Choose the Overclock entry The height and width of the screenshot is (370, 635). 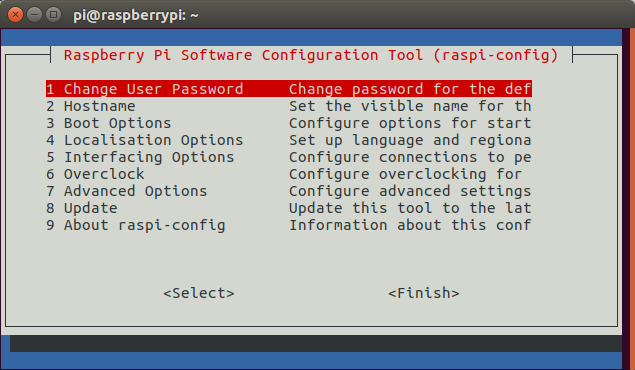289,174
